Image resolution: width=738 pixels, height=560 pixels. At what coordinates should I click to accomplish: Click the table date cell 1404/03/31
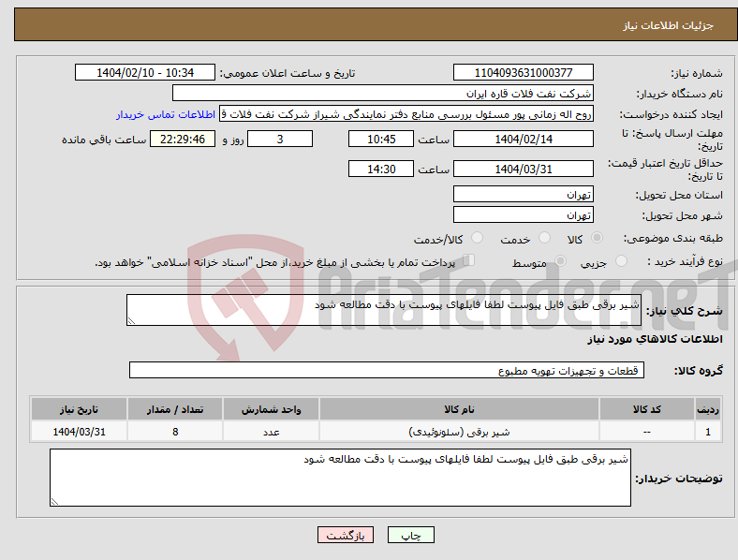79,432
